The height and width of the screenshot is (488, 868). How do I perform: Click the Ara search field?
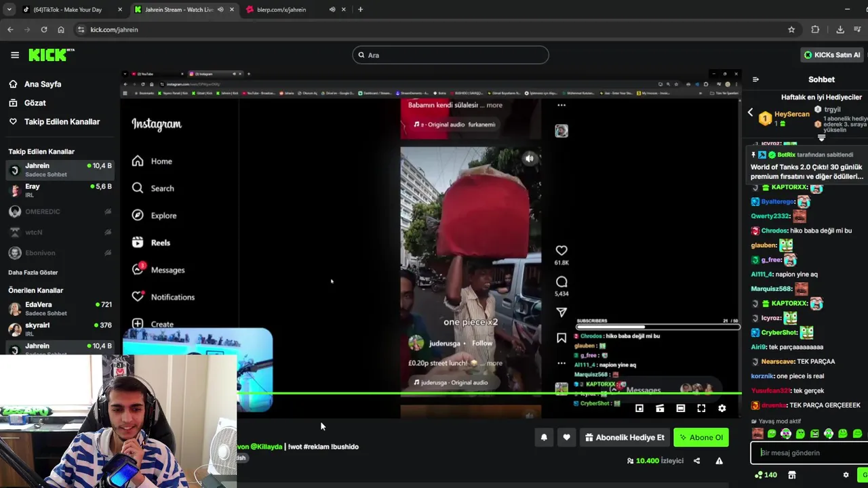point(450,55)
